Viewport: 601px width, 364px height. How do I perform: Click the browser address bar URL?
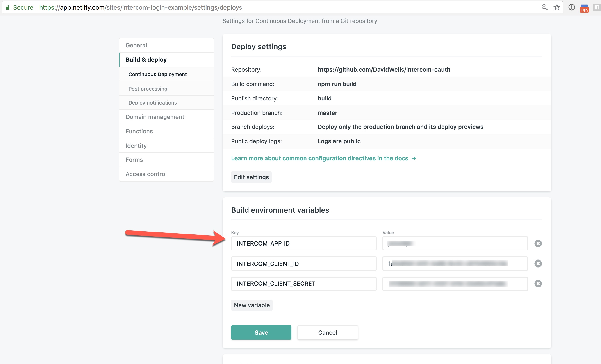pyautogui.click(x=141, y=7)
